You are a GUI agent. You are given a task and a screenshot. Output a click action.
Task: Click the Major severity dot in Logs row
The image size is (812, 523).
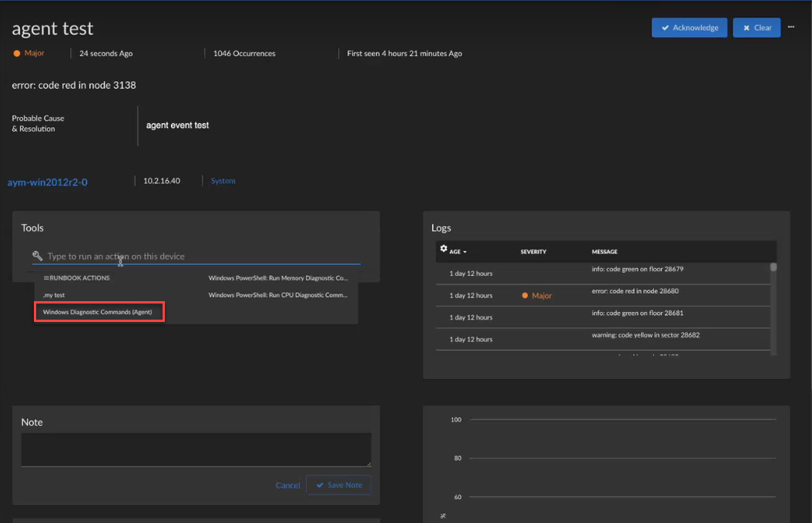[x=525, y=296]
